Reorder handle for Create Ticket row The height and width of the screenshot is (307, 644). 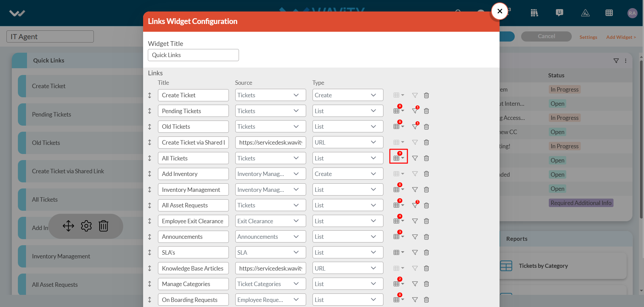(150, 95)
